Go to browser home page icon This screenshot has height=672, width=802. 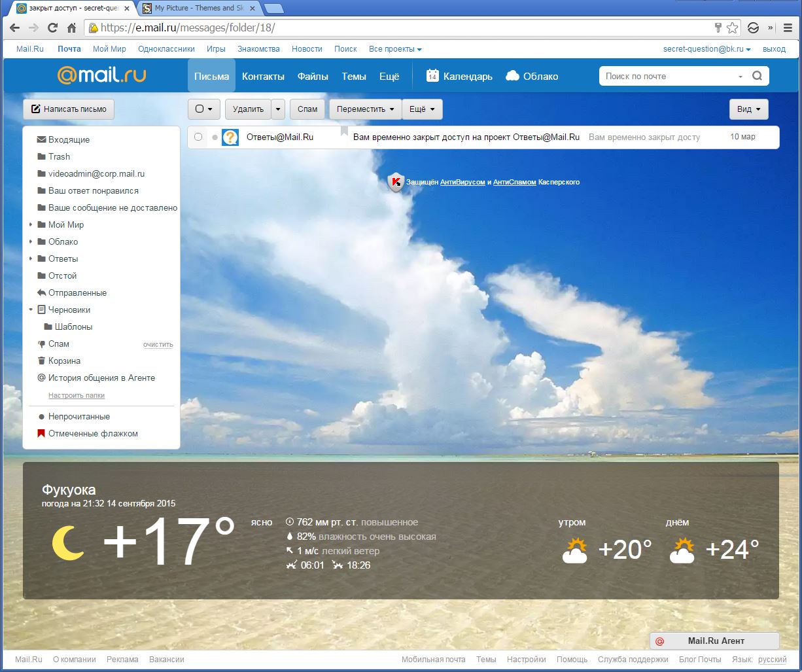(72, 28)
